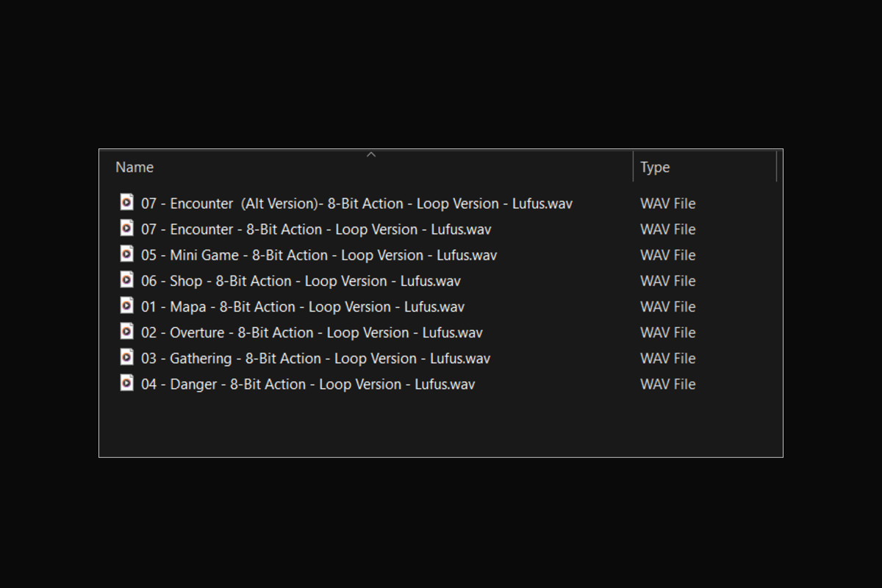
Task: Click WAV icon beside 07 Encounter non-Alt file
Action: coord(127,229)
